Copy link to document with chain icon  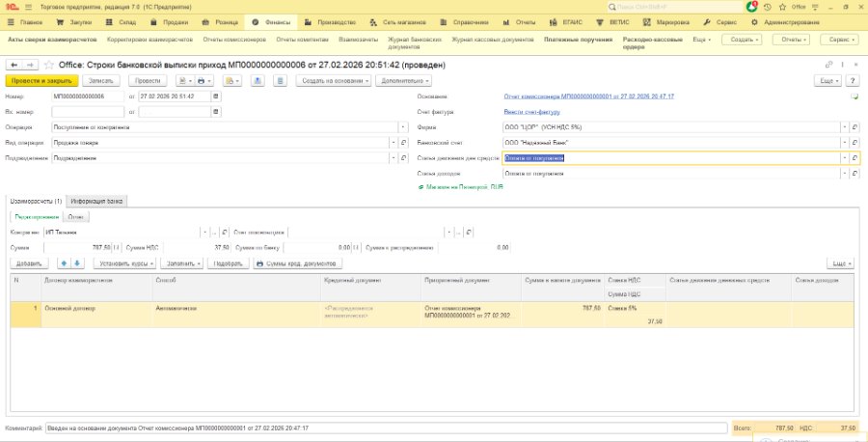pyautogui.click(x=829, y=65)
